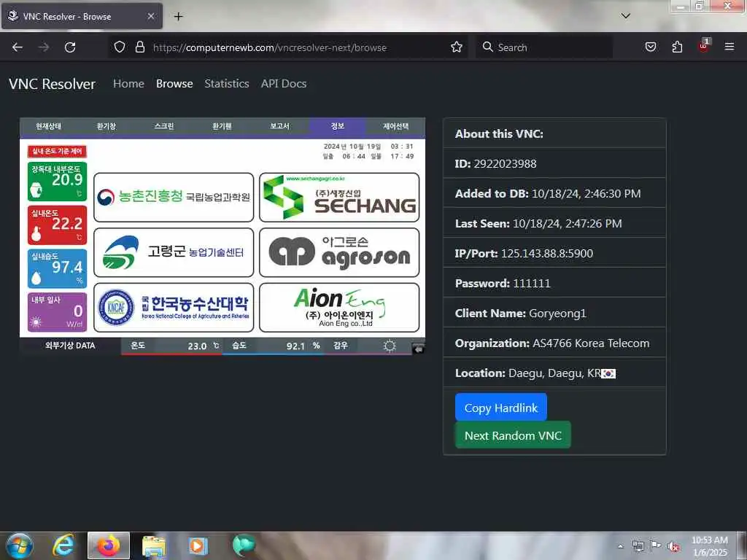747x560 pixels.
Task: Bookmark this page with the star icon
Action: 457,47
